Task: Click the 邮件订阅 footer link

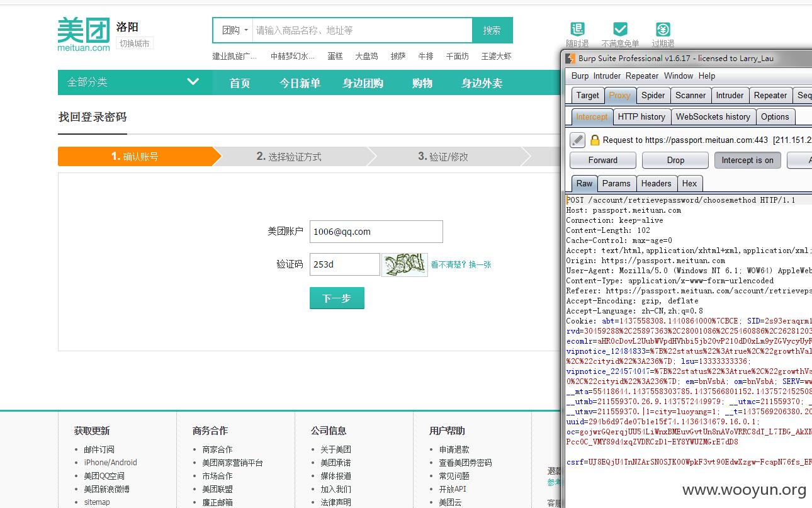Action: tap(99, 449)
